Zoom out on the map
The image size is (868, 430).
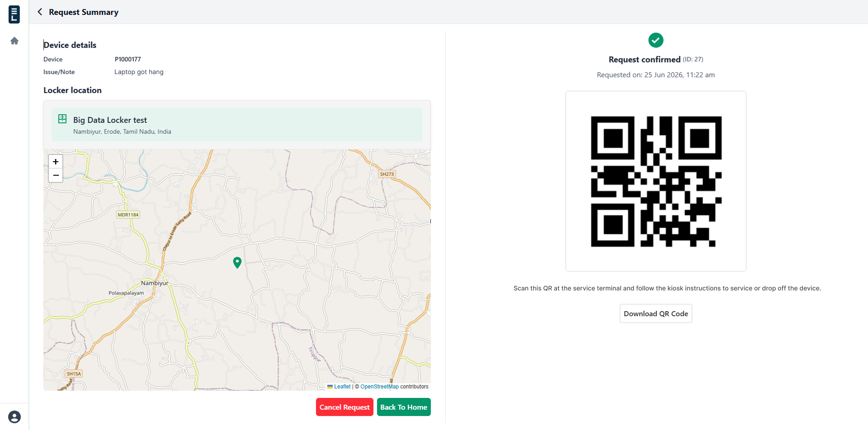pos(56,175)
